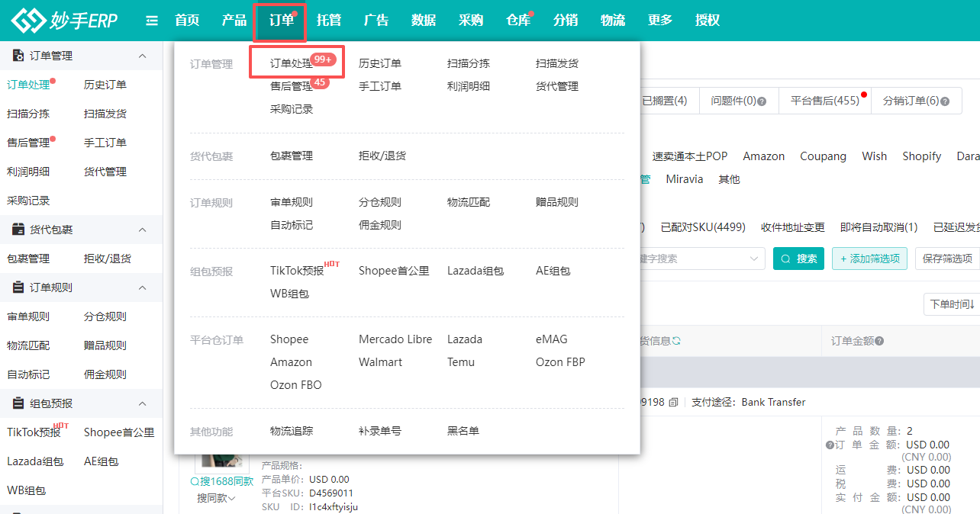Click the help icon next to 问题件(0)
The height and width of the screenshot is (514, 980).
762,101
